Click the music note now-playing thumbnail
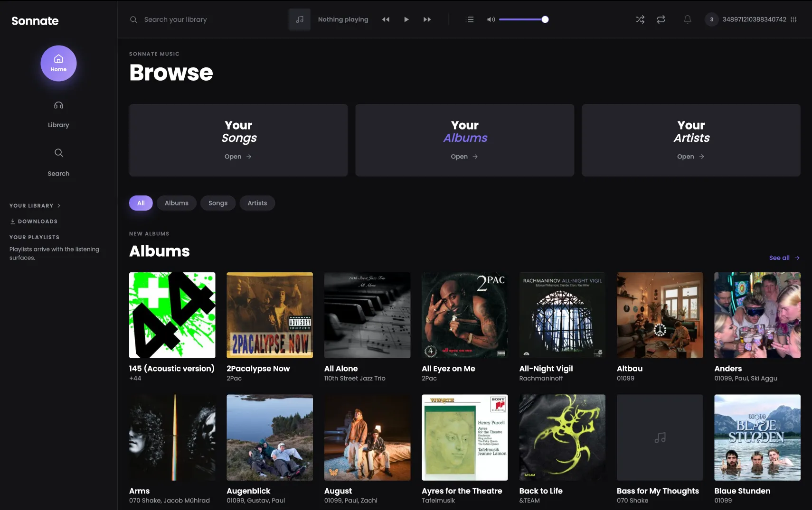This screenshot has width=812, height=510. coord(300,19)
